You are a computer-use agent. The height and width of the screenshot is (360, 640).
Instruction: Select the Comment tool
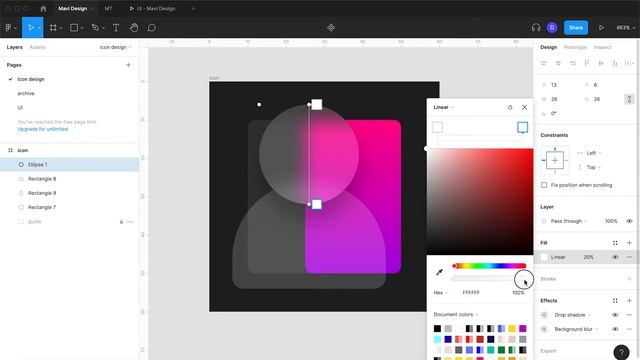tap(152, 28)
